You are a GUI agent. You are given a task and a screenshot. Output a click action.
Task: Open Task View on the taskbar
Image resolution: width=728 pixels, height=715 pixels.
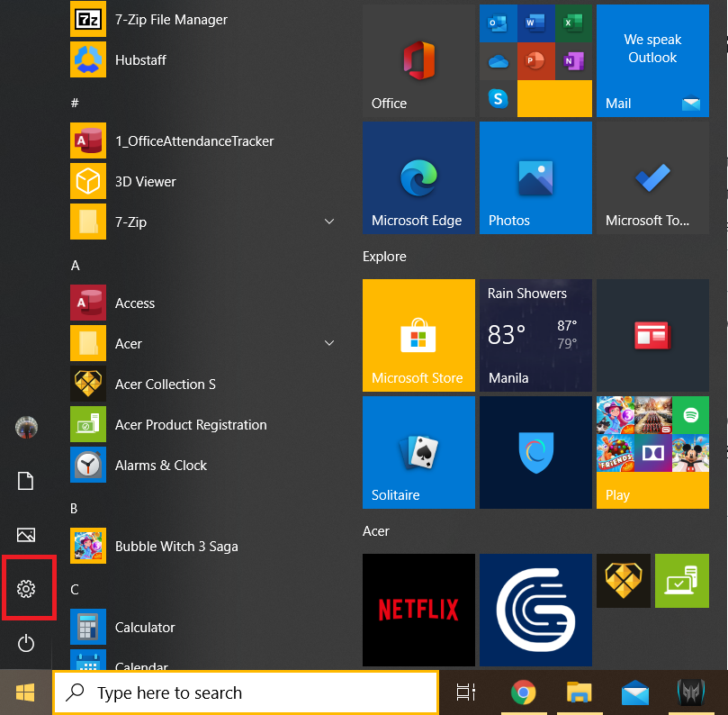tap(465, 692)
